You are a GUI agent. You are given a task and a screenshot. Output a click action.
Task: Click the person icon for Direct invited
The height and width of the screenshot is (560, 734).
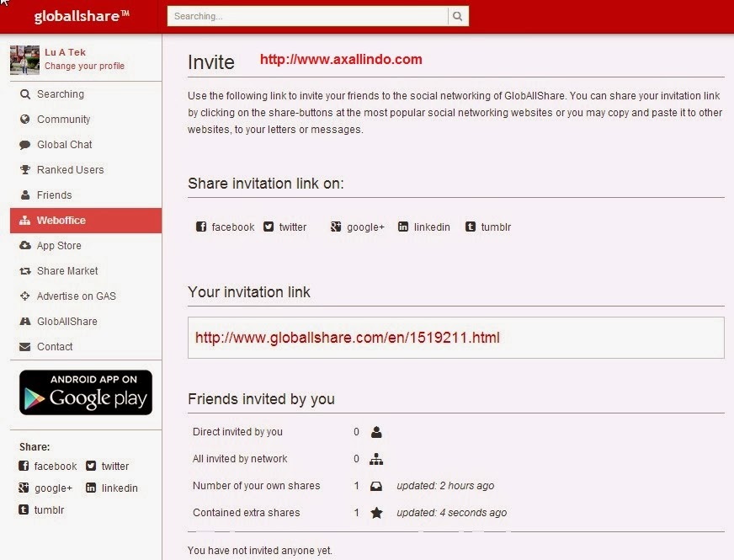[x=376, y=432]
